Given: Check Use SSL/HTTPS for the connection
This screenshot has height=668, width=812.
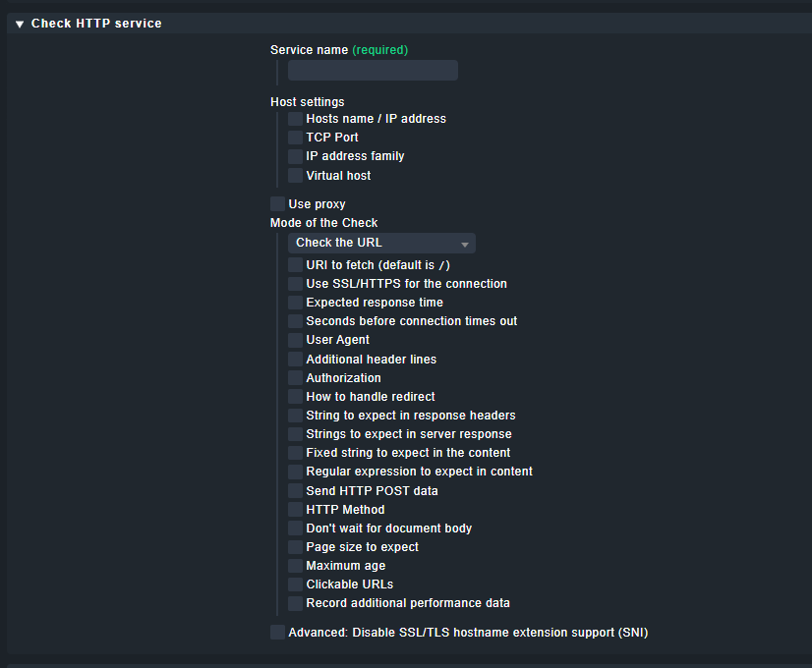Looking at the screenshot, I should point(295,284).
